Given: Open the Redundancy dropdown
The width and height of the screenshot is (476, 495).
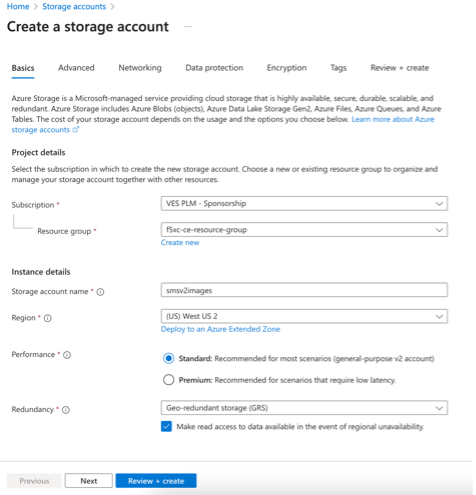Looking at the screenshot, I should (x=304, y=408).
